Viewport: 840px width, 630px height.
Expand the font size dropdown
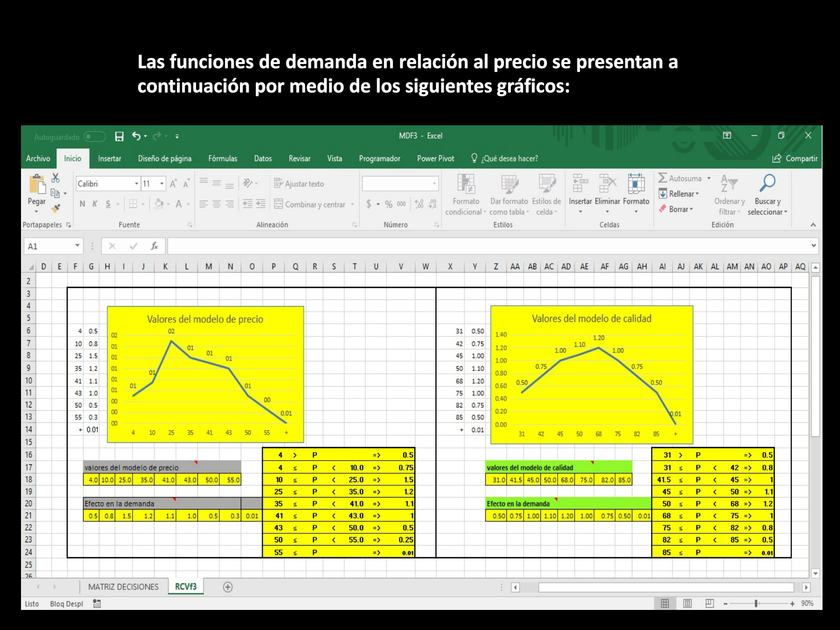162,184
